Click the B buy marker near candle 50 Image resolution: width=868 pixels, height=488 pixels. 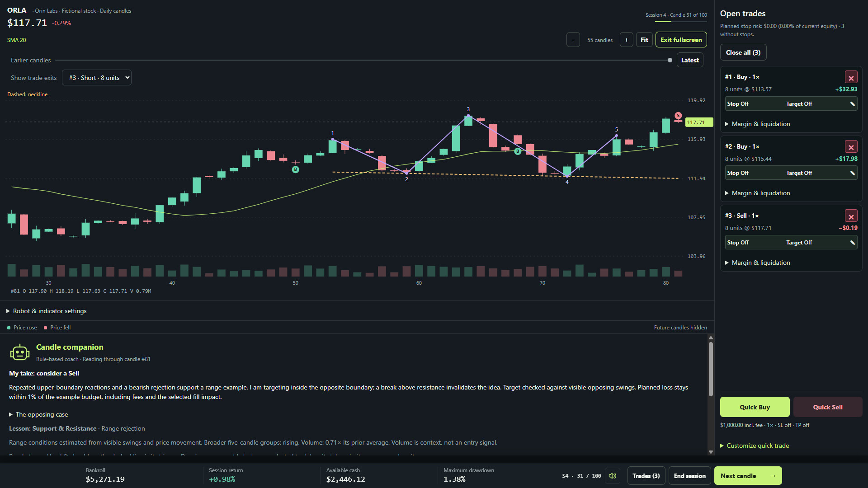(x=295, y=169)
